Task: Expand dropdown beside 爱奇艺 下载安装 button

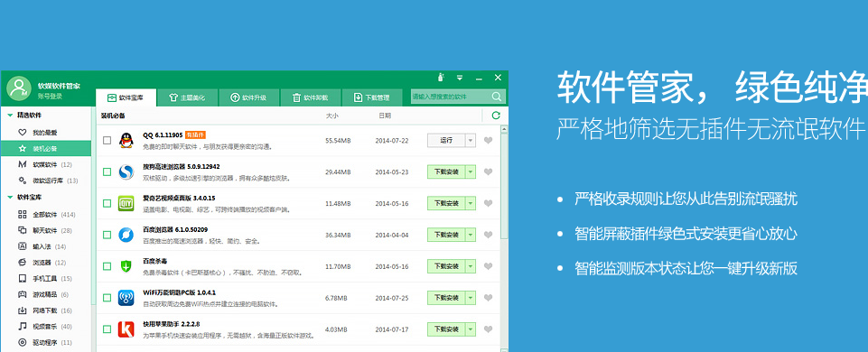Action: 471,203
